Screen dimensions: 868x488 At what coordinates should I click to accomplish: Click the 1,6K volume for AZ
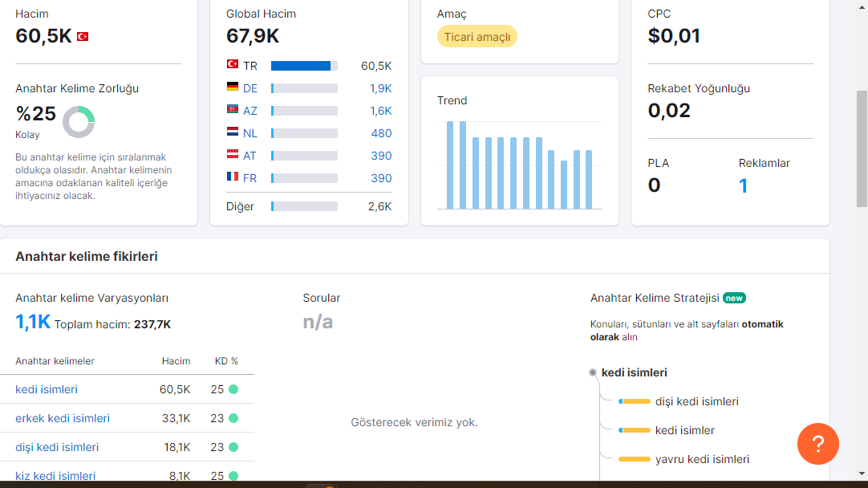click(x=381, y=111)
